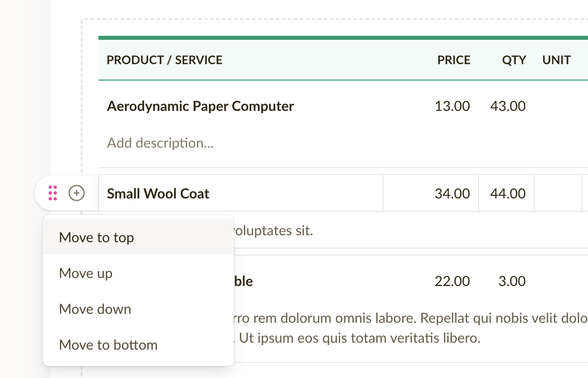This screenshot has width=588, height=378.
Task: Click the Aerodynamic Paper Computer name
Action: 200,106
